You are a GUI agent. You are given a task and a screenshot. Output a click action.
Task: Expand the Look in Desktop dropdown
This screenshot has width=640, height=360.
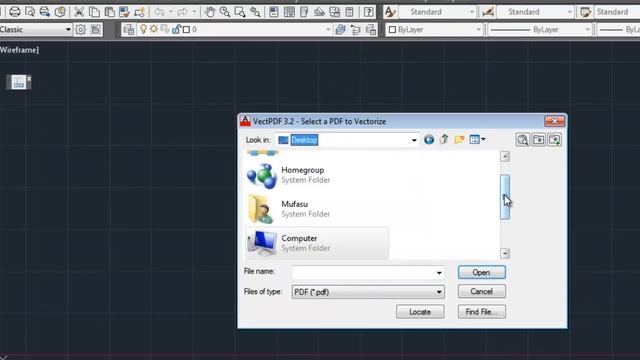(x=414, y=140)
